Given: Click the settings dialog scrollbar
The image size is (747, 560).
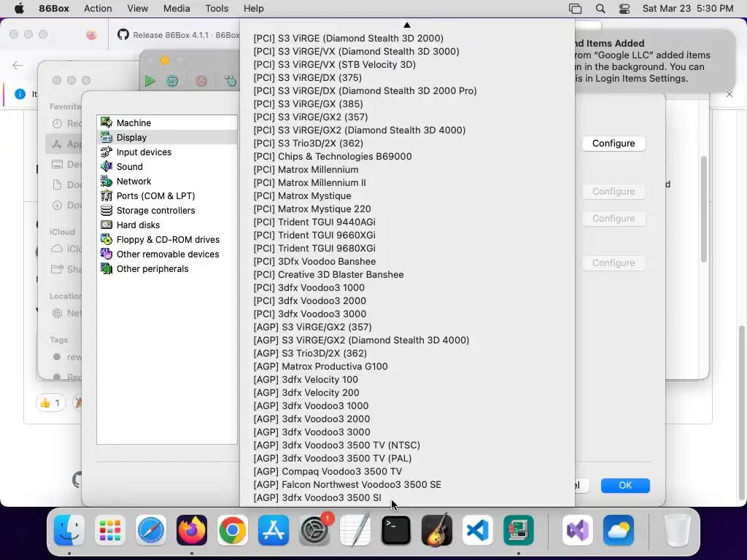Looking at the screenshot, I should pos(704,209).
